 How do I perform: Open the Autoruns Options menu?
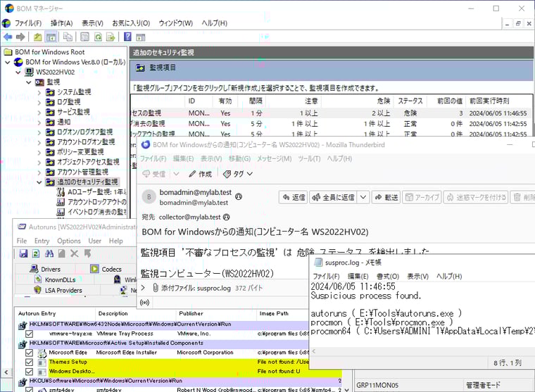point(69,241)
